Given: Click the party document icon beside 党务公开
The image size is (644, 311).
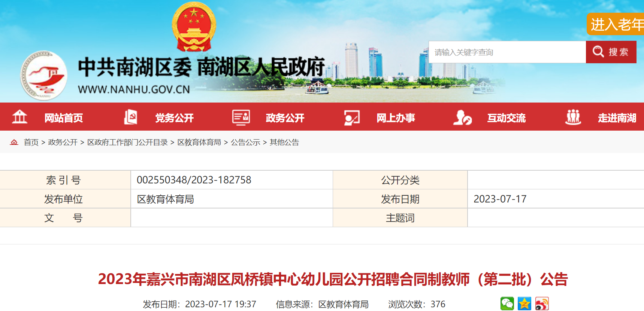Looking at the screenshot, I should tap(130, 117).
